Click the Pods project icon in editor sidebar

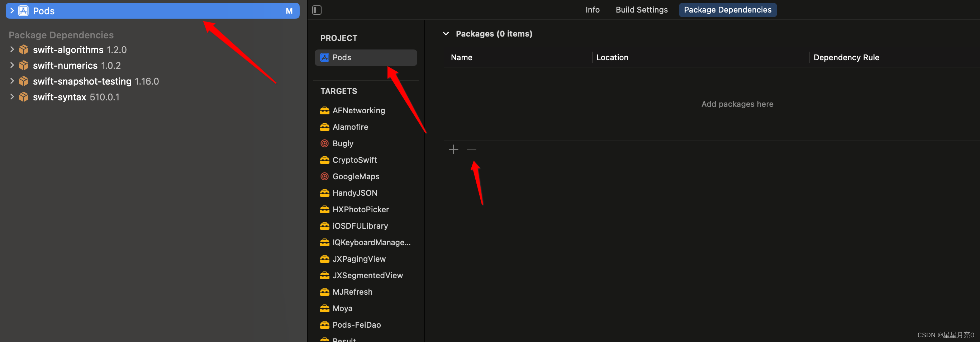point(324,57)
